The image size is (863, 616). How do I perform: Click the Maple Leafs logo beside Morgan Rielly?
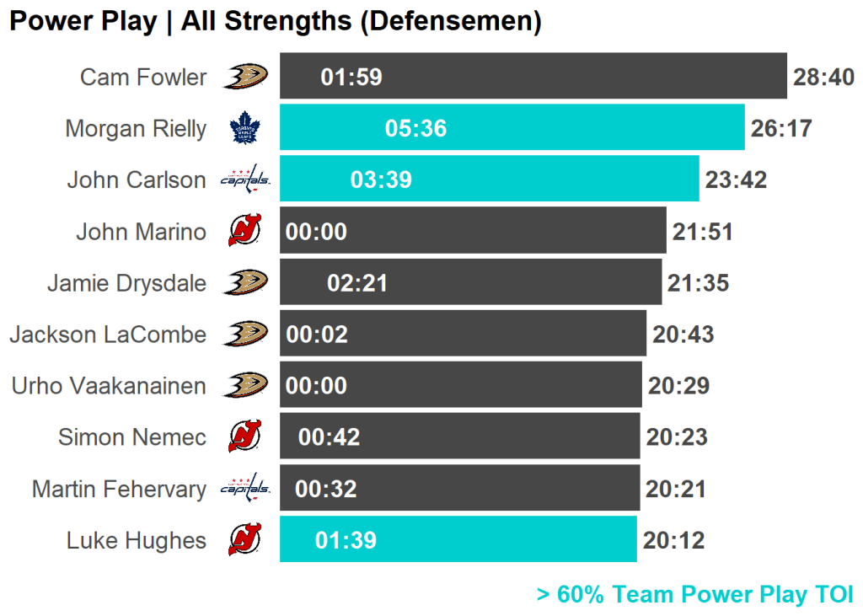tap(245, 128)
